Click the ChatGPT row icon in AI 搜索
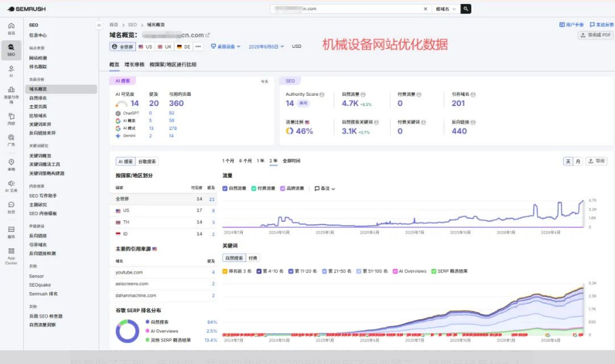Screen dimensions: 615x364 [x=118, y=113]
